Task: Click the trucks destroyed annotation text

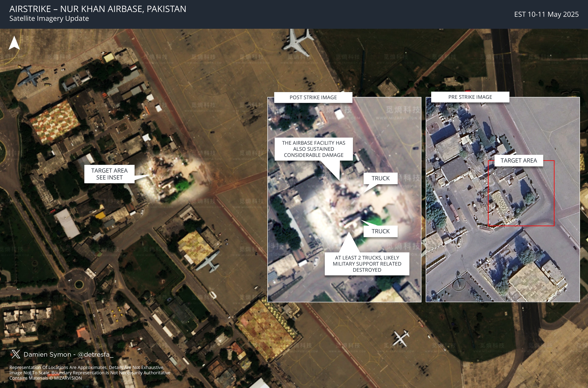Action: pos(367,264)
